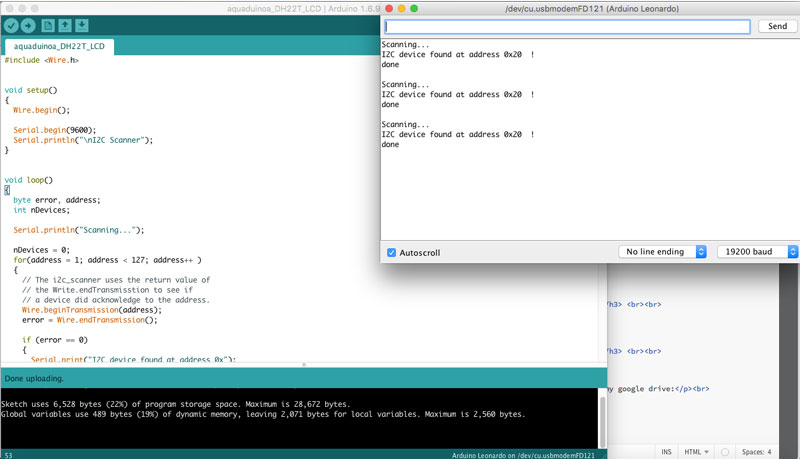Click the INS indicator in background editor status bar
The width and height of the screenshot is (800, 459).
click(666, 452)
